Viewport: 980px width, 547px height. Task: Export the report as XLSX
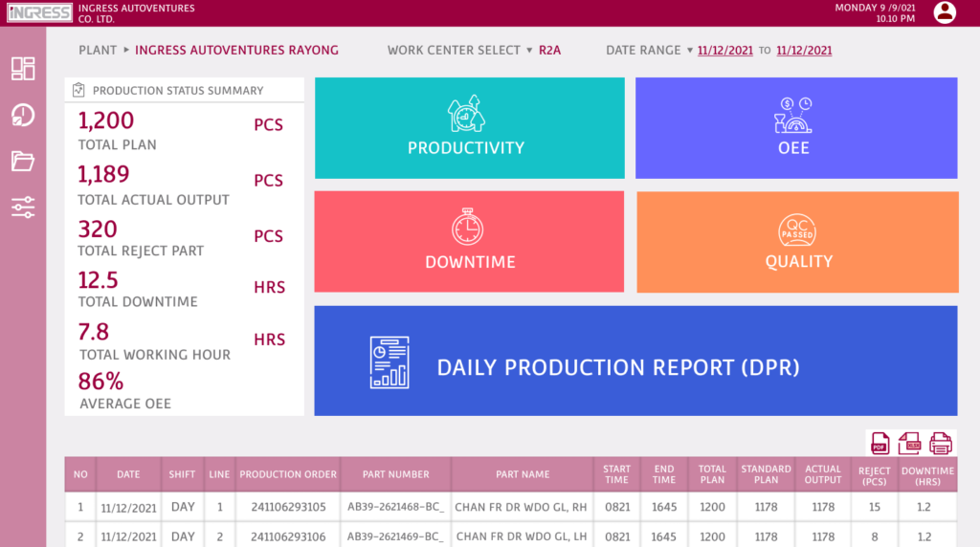click(909, 443)
